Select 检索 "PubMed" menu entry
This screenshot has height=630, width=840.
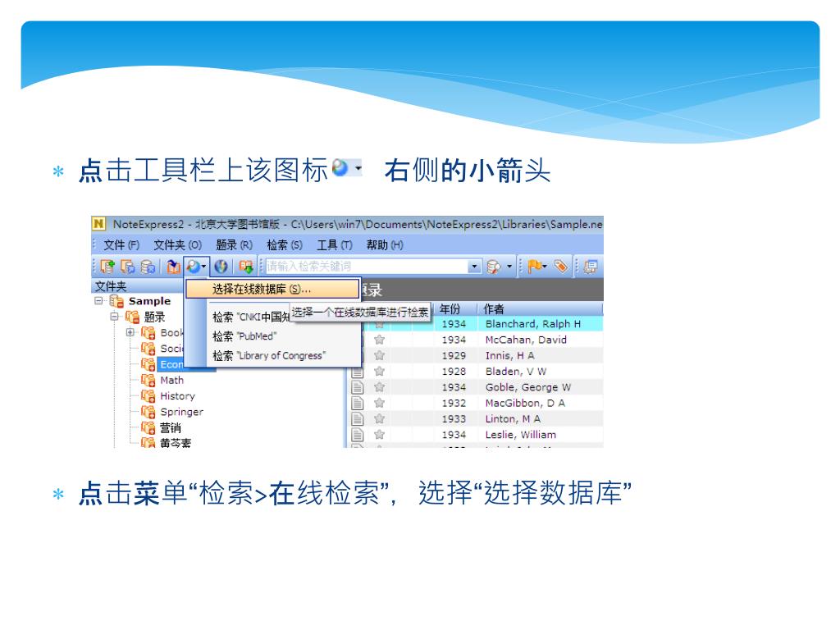click(272, 336)
